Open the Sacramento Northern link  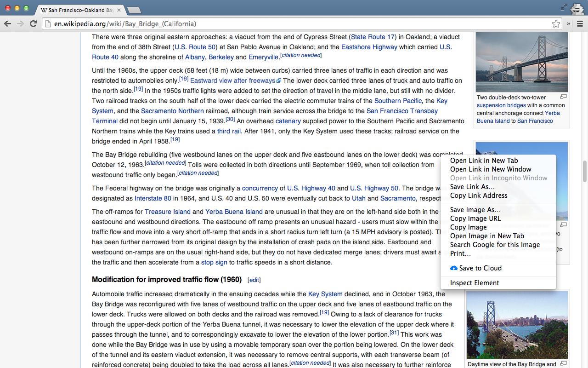172,111
